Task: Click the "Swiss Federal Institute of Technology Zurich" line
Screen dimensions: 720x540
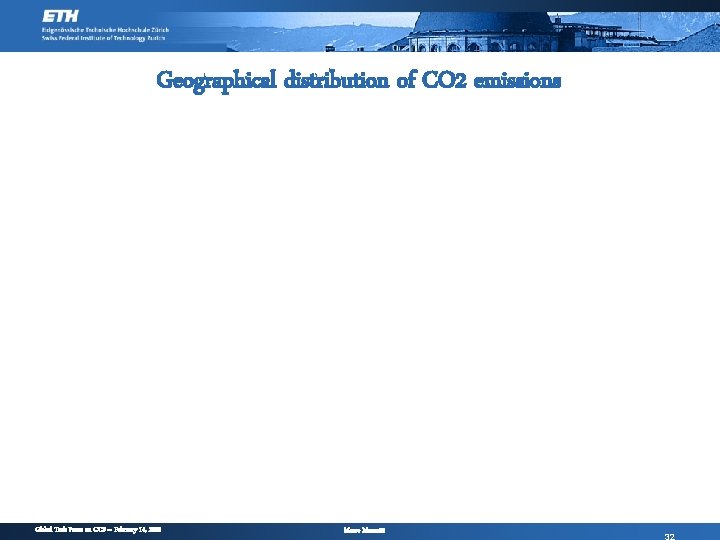Action: [103, 38]
